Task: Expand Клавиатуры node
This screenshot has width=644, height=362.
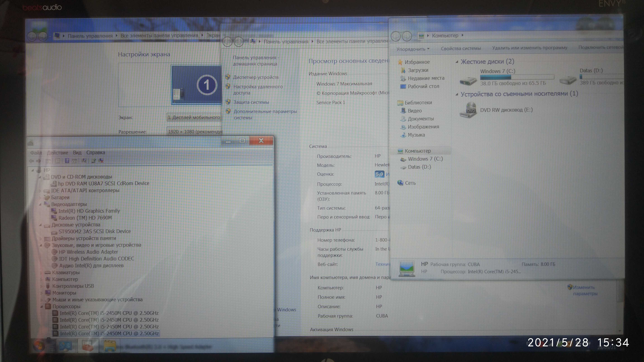Action: click(x=41, y=273)
